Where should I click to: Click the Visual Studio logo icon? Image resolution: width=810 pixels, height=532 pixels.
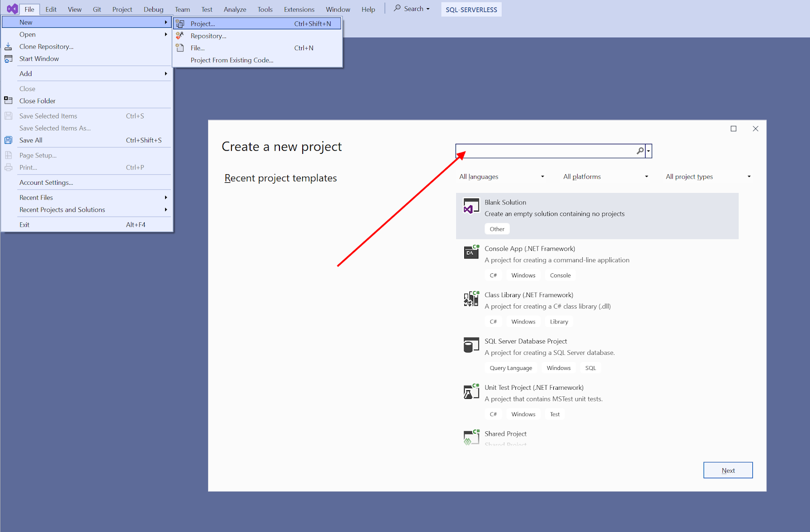(12, 9)
